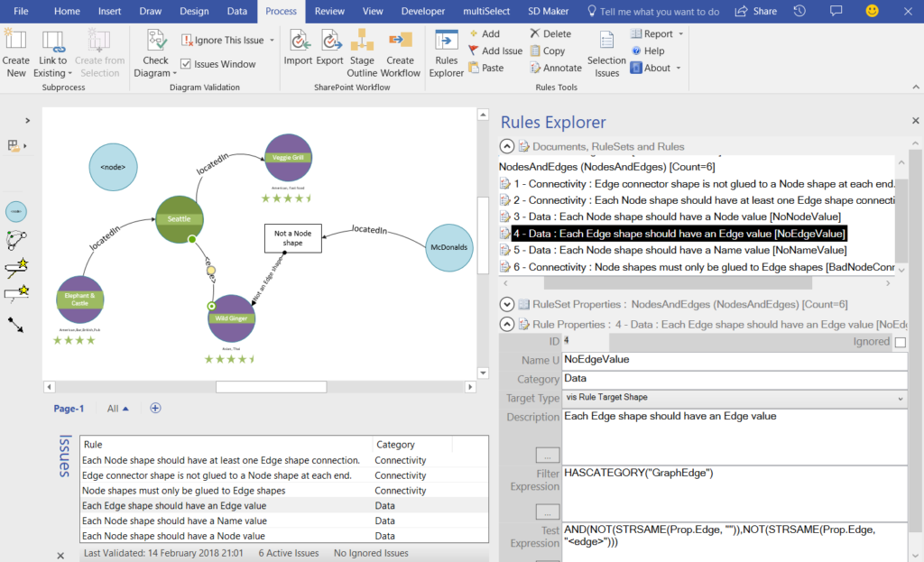Viewport: 924px width, 562px height.
Task: Export rules using the Export icon
Action: tap(329, 51)
